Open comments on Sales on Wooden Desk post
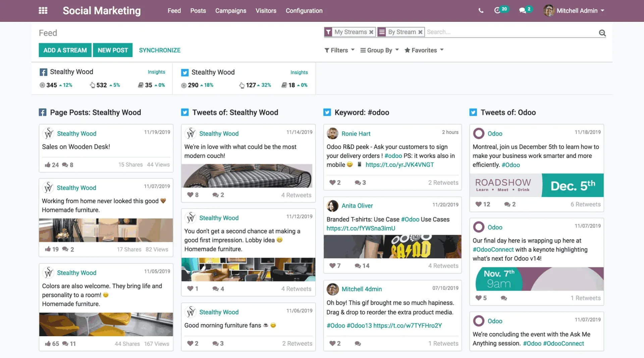This screenshot has width=644, height=358. point(65,165)
